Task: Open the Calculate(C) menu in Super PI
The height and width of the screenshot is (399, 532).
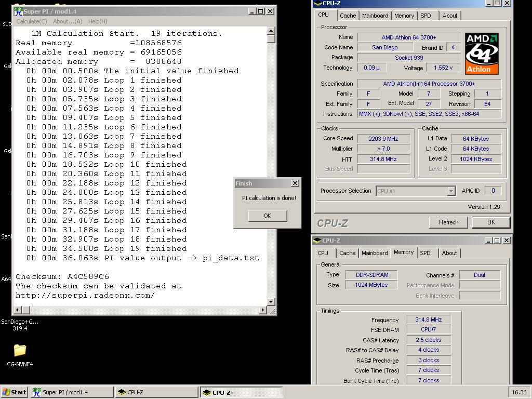Action: click(x=32, y=21)
